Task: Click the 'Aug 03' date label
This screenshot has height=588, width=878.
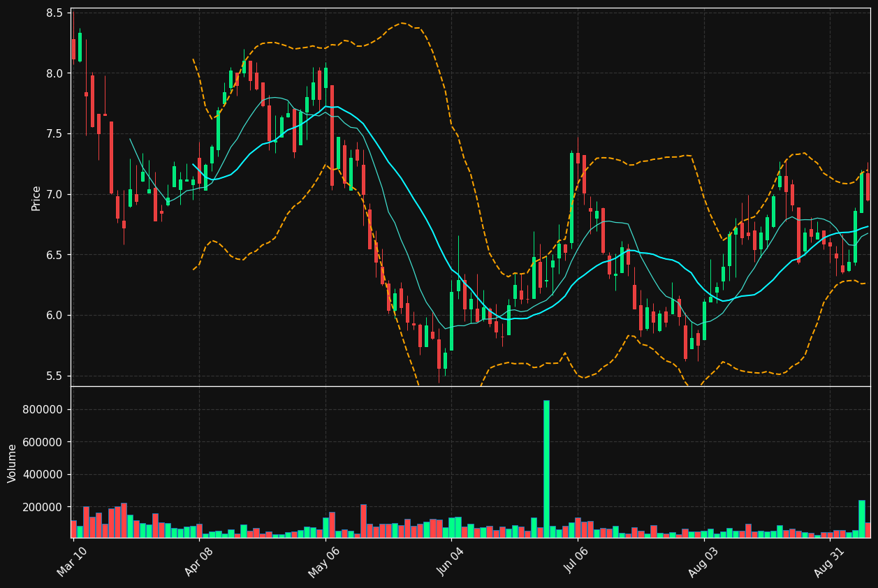Action: (x=703, y=561)
